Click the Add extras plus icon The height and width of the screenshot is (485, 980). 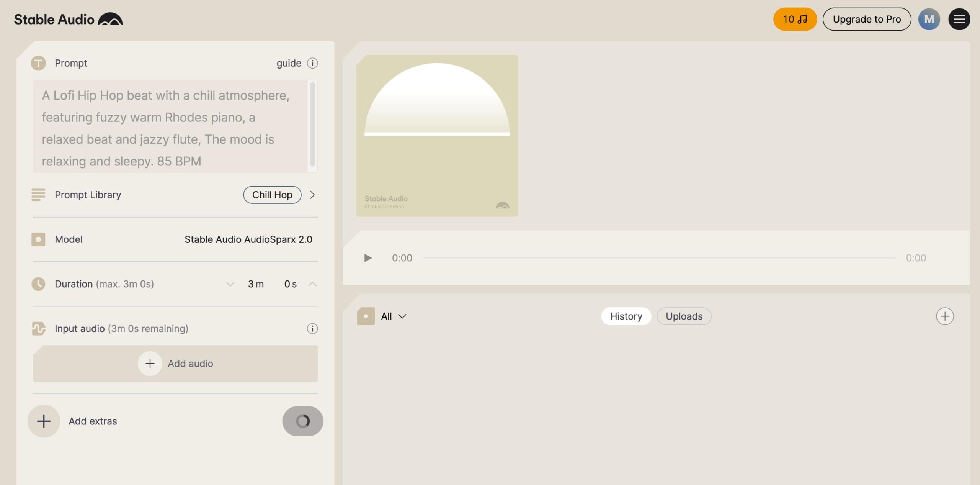pos(44,421)
